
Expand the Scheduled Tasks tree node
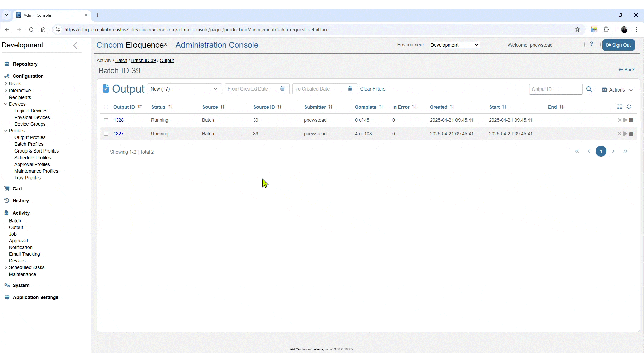click(x=6, y=267)
